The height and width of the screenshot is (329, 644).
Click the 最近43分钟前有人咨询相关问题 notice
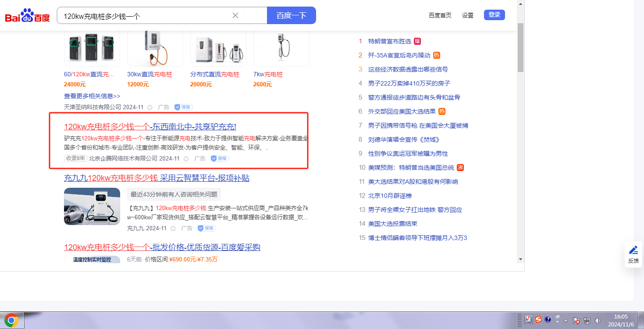click(174, 194)
